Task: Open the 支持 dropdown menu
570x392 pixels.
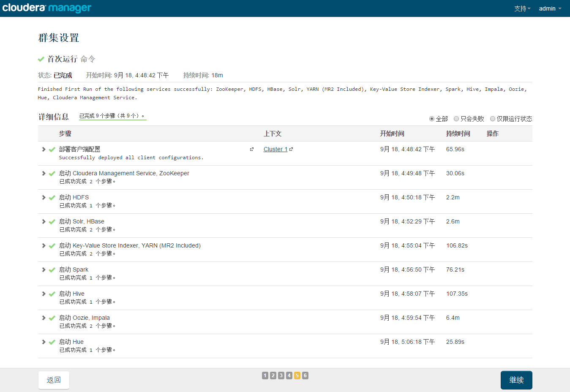Action: [x=522, y=8]
